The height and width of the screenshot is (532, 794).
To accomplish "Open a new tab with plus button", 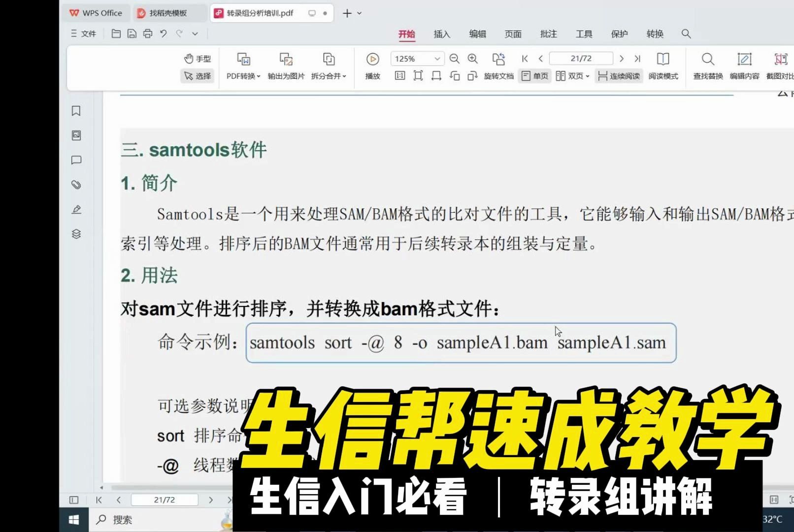I will (347, 13).
